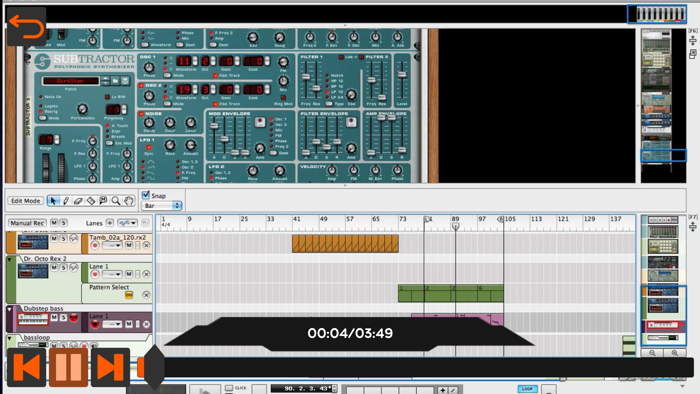Toggle the metronome CLICK checkbox

(x=229, y=388)
